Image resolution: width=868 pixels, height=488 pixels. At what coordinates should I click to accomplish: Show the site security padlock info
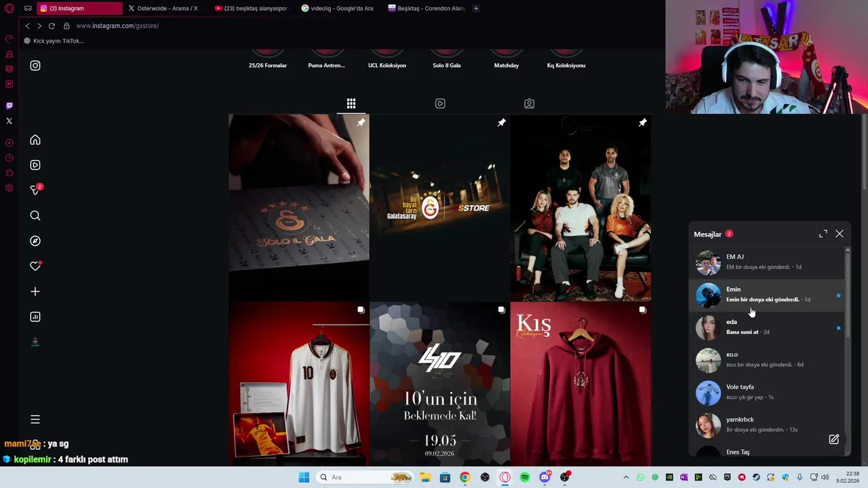pos(66,26)
